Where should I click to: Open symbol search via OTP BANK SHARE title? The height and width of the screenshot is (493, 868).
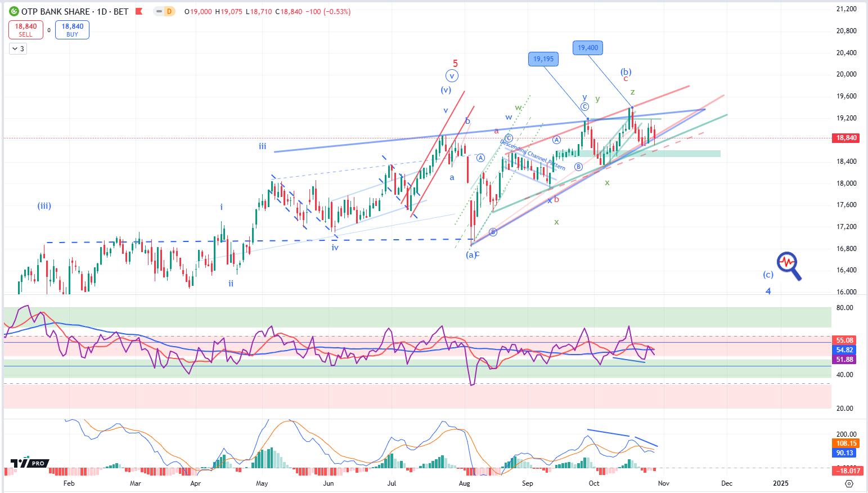pyautogui.click(x=75, y=11)
